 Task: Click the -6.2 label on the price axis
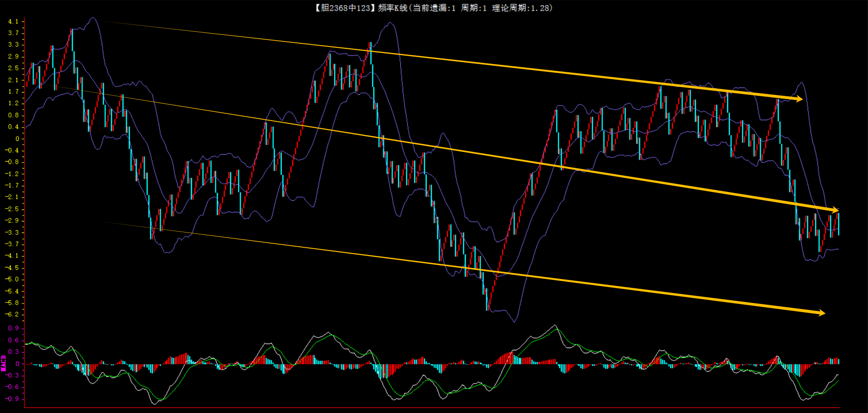pos(12,314)
